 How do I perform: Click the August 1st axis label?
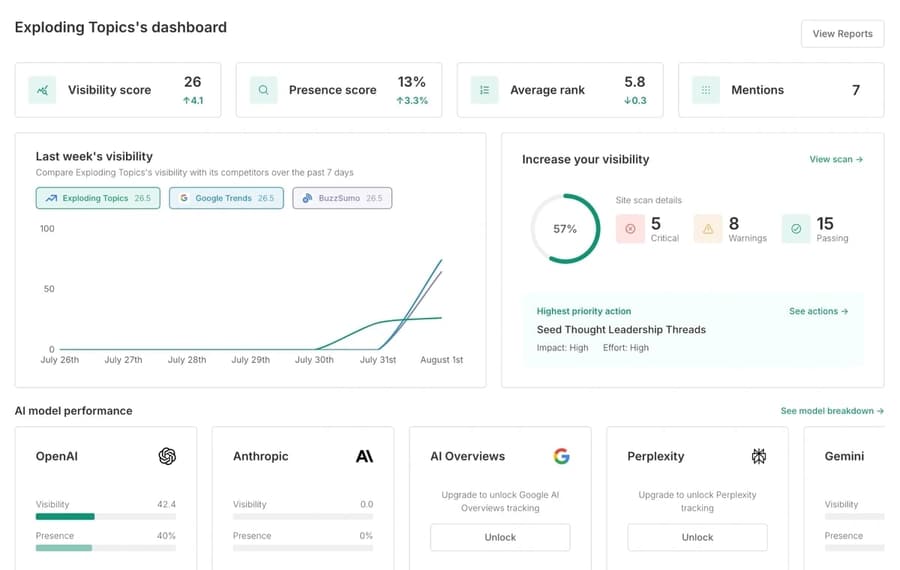click(x=441, y=360)
